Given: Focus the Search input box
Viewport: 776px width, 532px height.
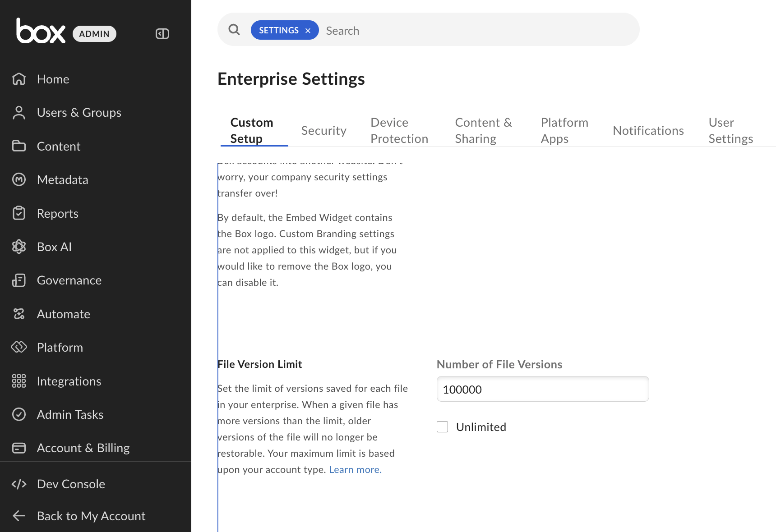Looking at the screenshot, I should tap(478, 31).
